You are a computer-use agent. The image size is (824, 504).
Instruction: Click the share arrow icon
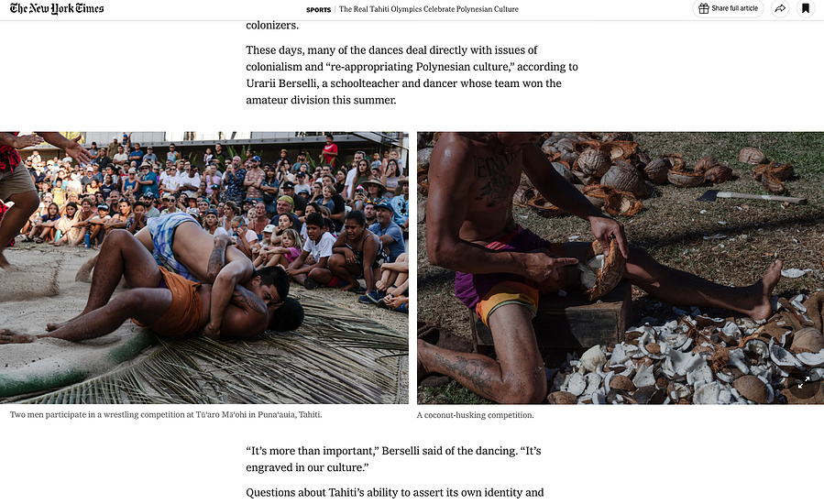point(780,8)
